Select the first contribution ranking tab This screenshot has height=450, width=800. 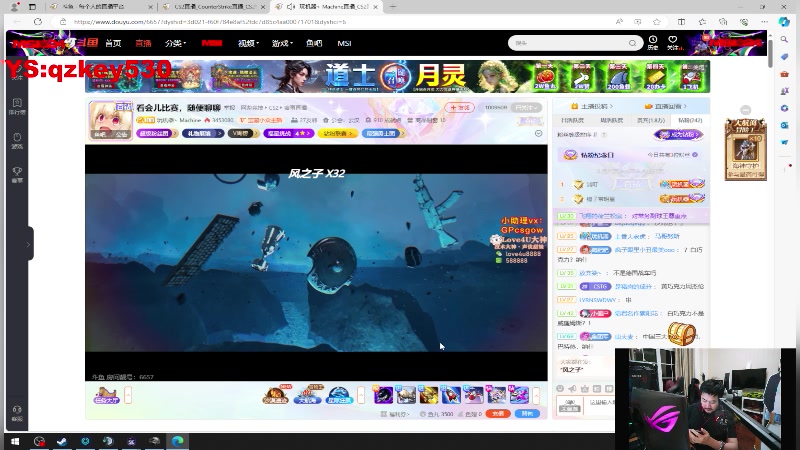point(572,120)
